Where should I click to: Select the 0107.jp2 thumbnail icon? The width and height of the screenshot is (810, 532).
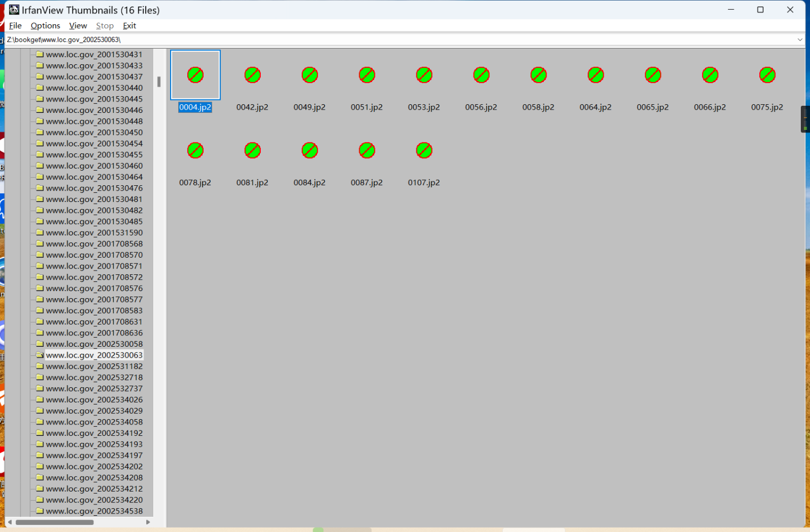(x=424, y=151)
